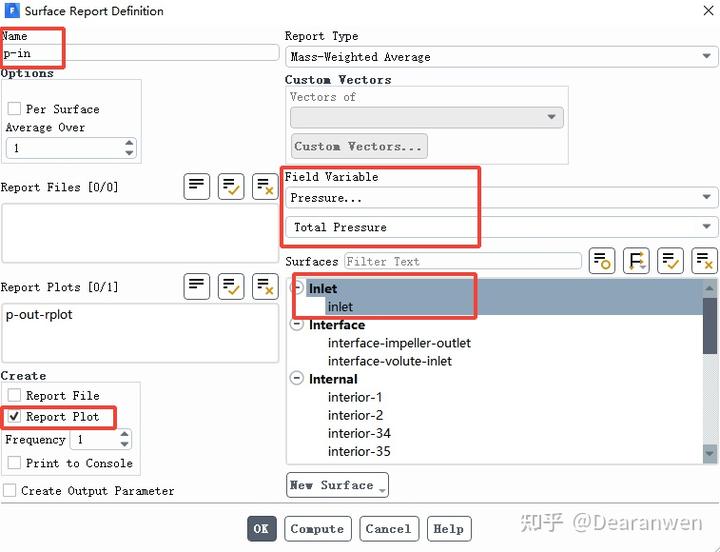This screenshot has width=720, height=552.
Task: Select the interior-2 surface
Action: [x=355, y=415]
